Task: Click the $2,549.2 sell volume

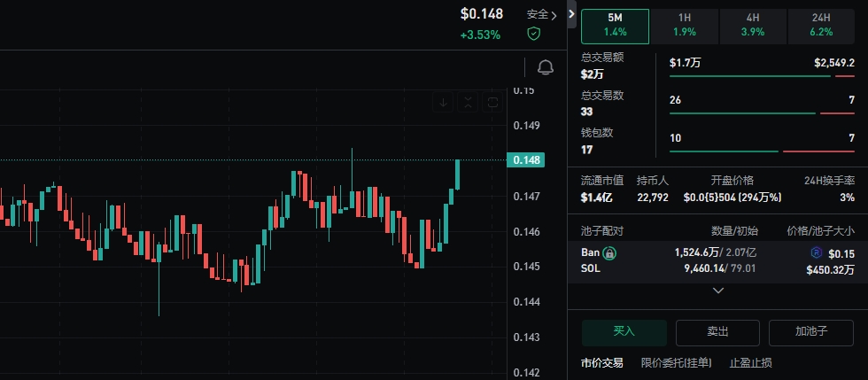Action: point(834,63)
